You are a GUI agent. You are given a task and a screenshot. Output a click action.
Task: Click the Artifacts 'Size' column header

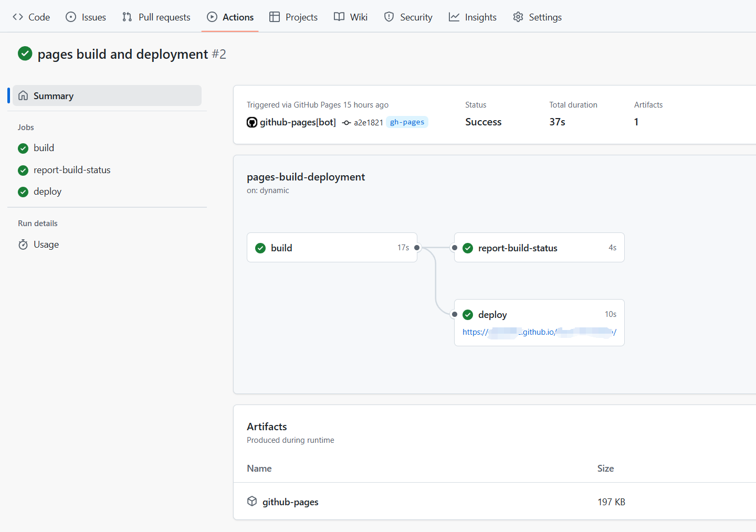point(605,469)
